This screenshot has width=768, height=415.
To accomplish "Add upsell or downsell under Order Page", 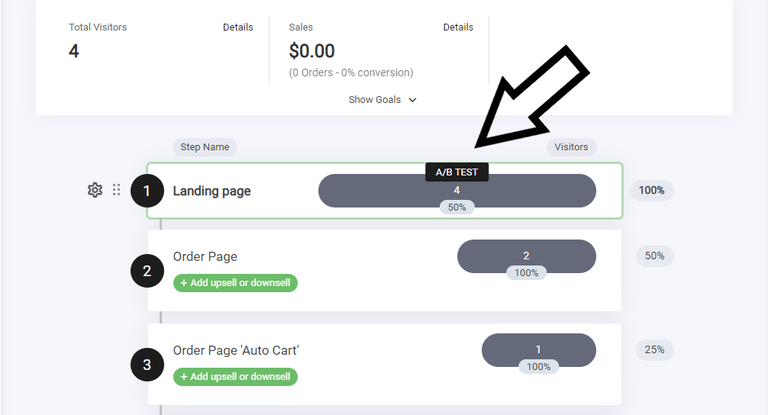I will (x=236, y=283).
